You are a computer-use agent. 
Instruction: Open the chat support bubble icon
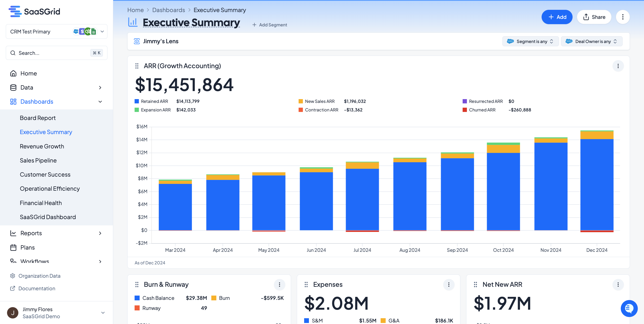[629, 308]
